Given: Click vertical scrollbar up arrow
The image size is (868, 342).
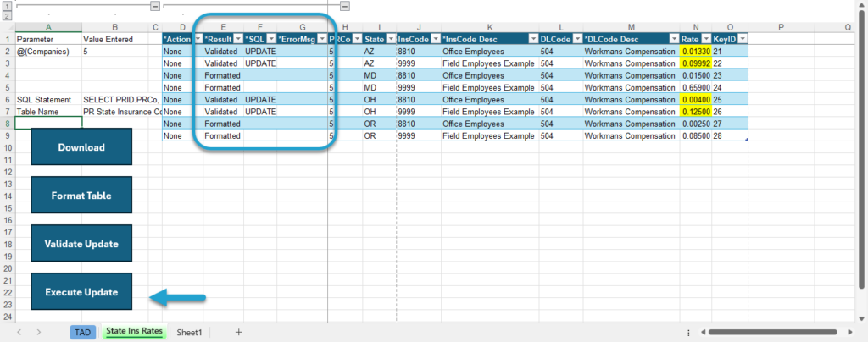Looking at the screenshot, I should click(x=861, y=5).
